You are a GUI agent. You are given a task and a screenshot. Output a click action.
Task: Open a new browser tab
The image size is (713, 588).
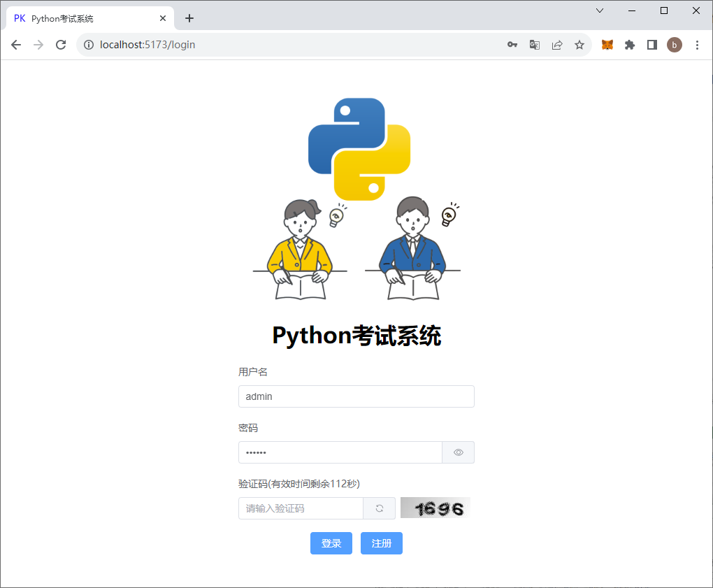tap(189, 18)
